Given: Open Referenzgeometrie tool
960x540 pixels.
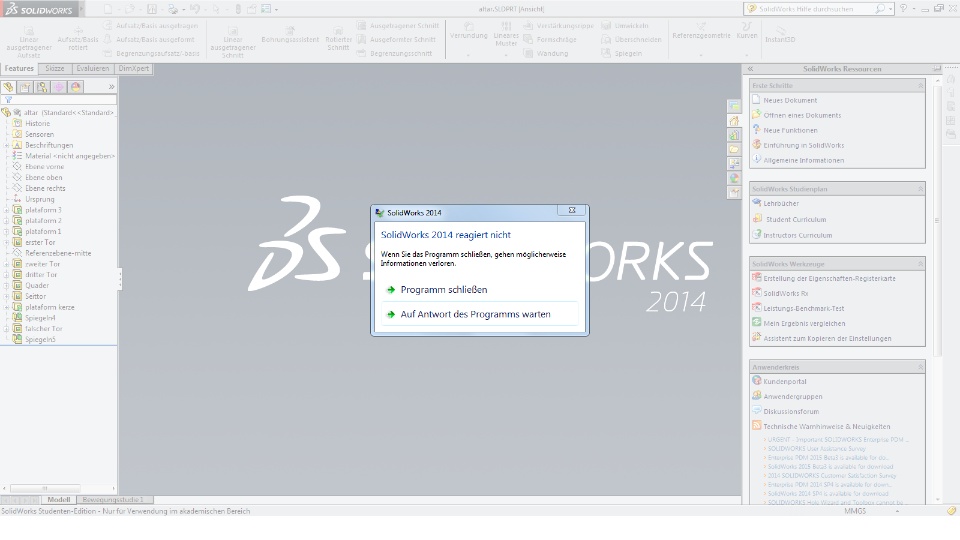Looking at the screenshot, I should [x=701, y=31].
